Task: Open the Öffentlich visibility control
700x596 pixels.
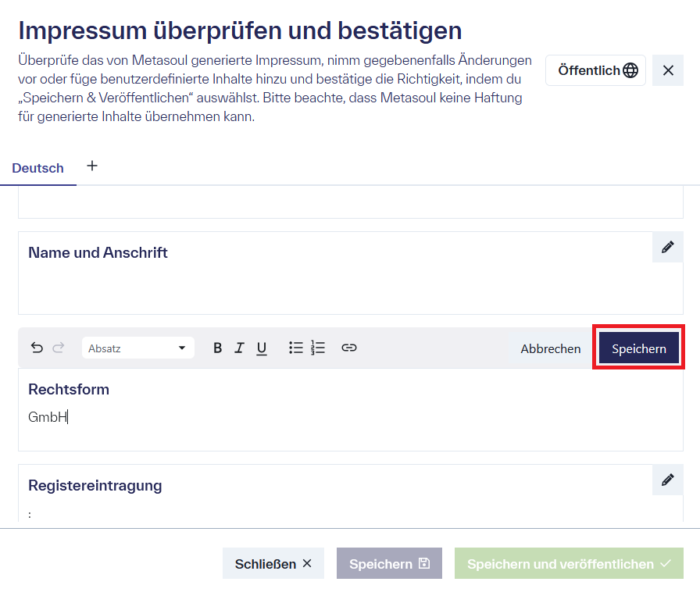Action: click(595, 70)
